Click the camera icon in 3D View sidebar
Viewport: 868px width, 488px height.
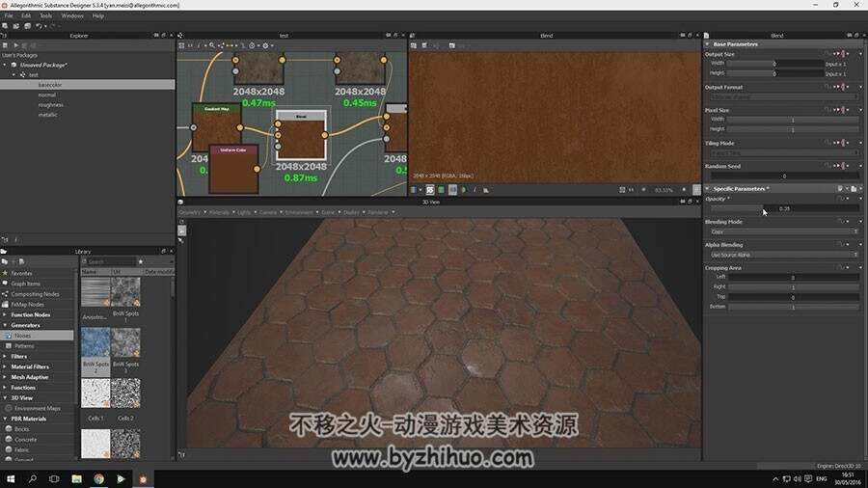point(181,230)
